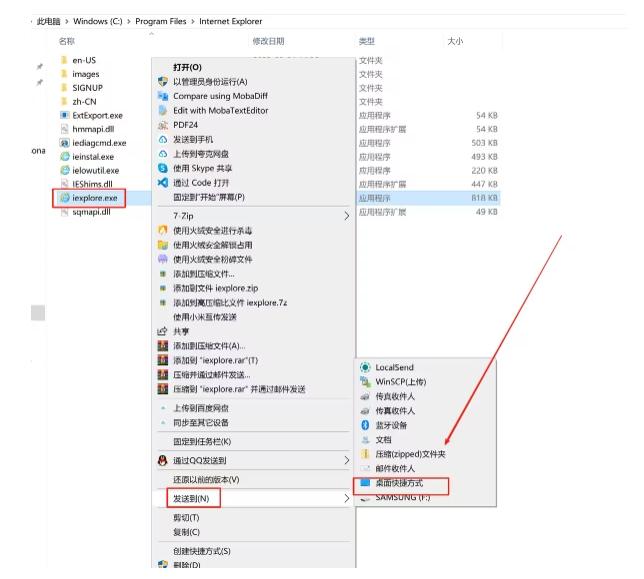Open the zh-CN folder in file list
The image size is (644, 579).
(x=84, y=101)
